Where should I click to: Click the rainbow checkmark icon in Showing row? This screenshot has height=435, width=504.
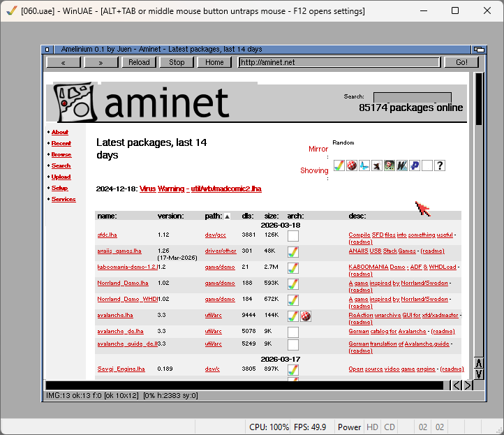pyautogui.click(x=339, y=165)
